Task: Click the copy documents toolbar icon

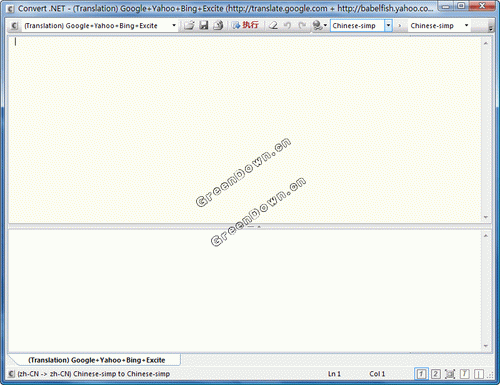Action: click(218, 25)
